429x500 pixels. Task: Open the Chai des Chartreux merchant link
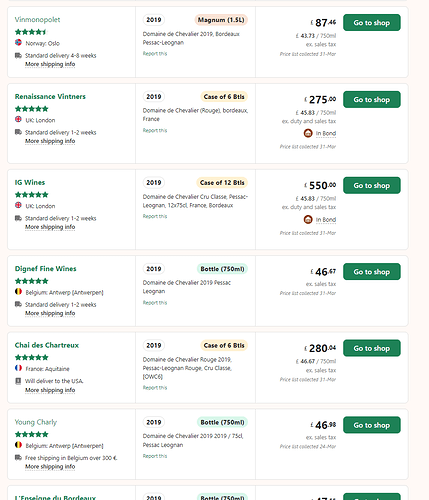[x=47, y=345]
